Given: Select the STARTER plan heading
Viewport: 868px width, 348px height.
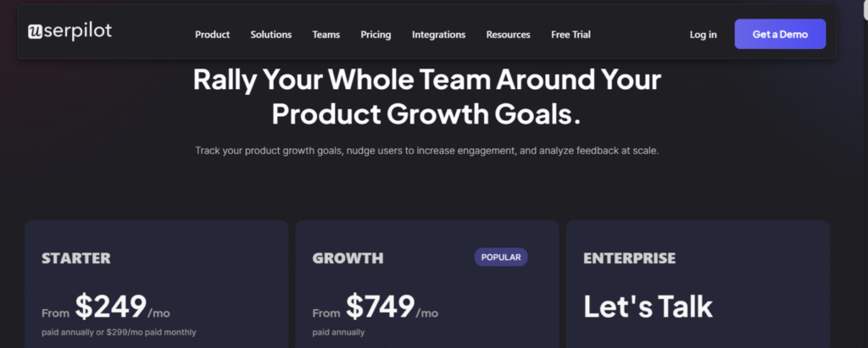Looking at the screenshot, I should [75, 257].
